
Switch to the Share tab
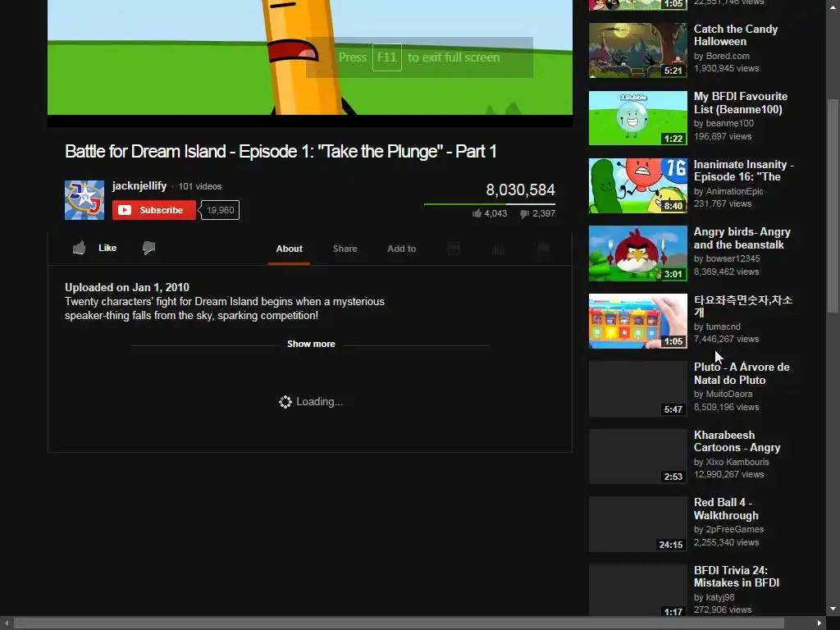tap(345, 249)
